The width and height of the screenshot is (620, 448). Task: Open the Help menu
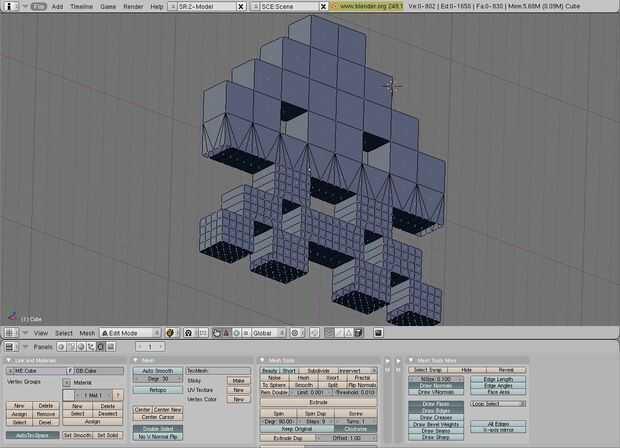pyautogui.click(x=157, y=6)
